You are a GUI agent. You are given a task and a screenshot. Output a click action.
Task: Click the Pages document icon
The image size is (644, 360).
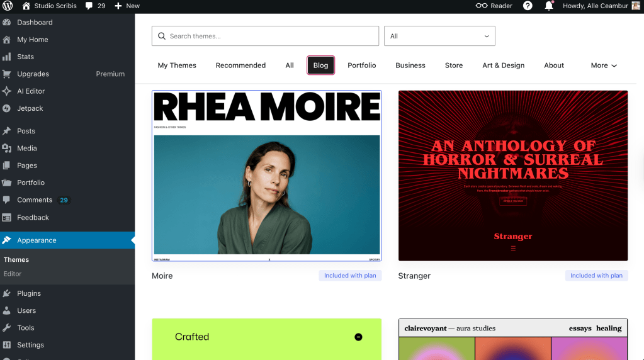pyautogui.click(x=6, y=166)
